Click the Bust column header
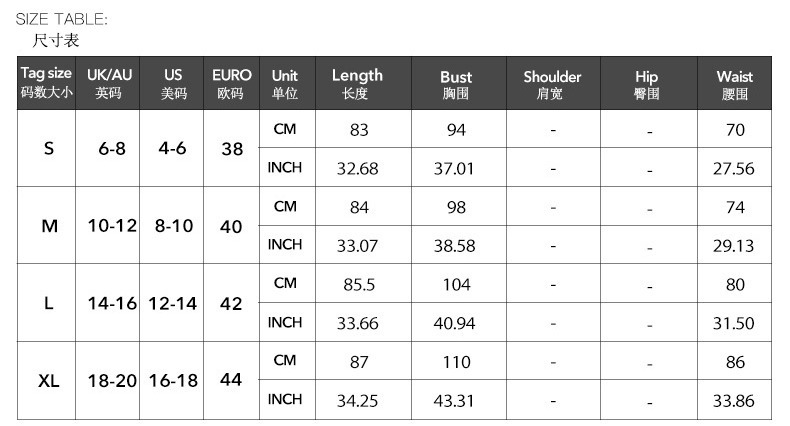790x426 pixels. (456, 83)
